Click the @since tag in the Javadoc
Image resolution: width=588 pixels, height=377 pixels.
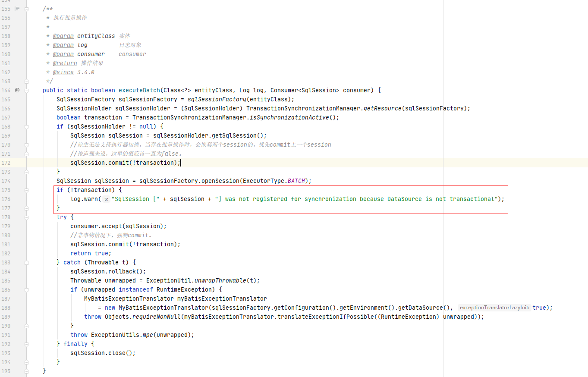(x=63, y=72)
